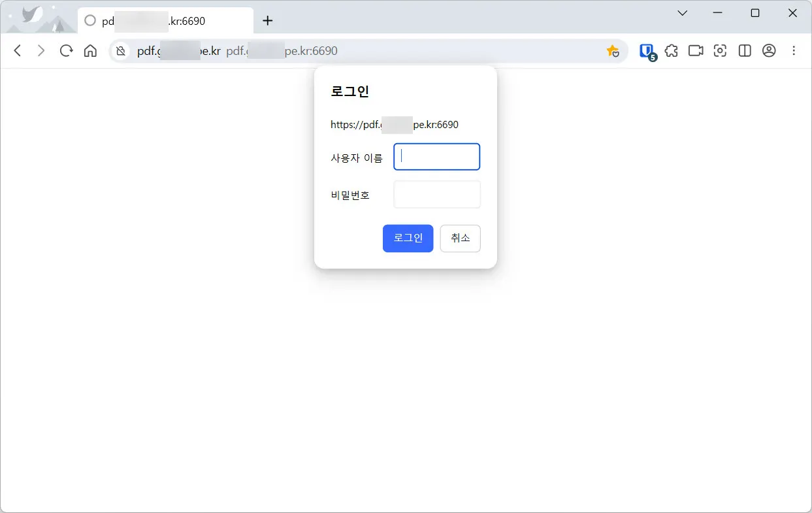Open the split screen view

tap(745, 50)
